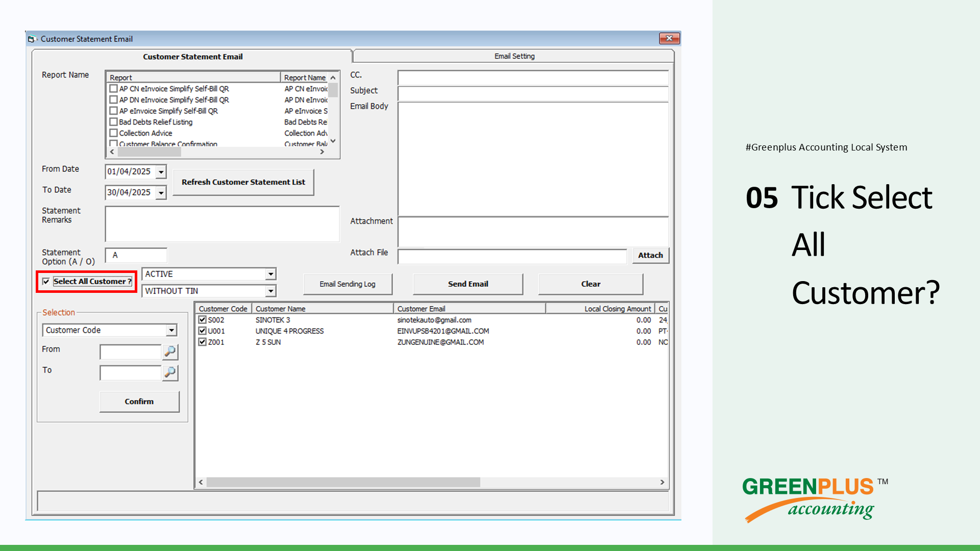Select customer name Z 5 SUN
The width and height of the screenshot is (980, 551).
268,342
